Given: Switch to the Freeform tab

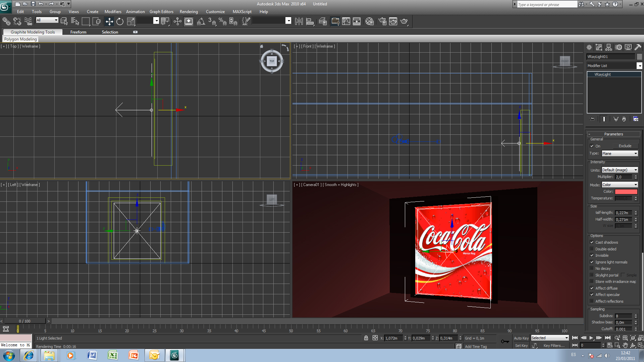Looking at the screenshot, I should (78, 32).
